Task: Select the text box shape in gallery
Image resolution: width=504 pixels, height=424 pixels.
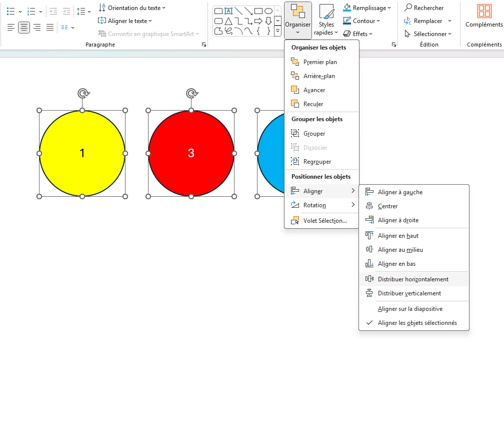Action: tap(228, 11)
